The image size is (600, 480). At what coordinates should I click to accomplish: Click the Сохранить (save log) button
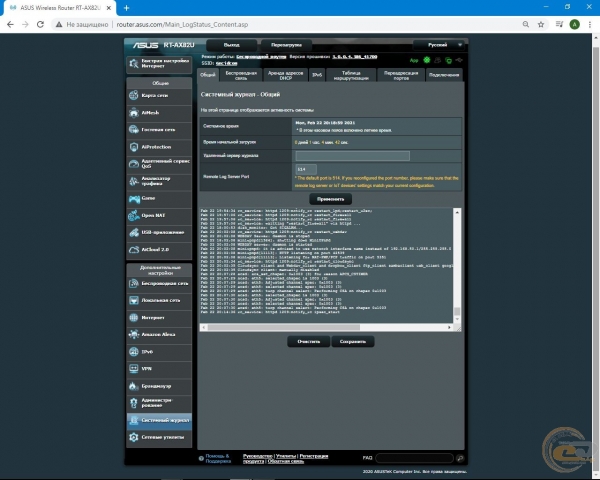pyautogui.click(x=352, y=341)
